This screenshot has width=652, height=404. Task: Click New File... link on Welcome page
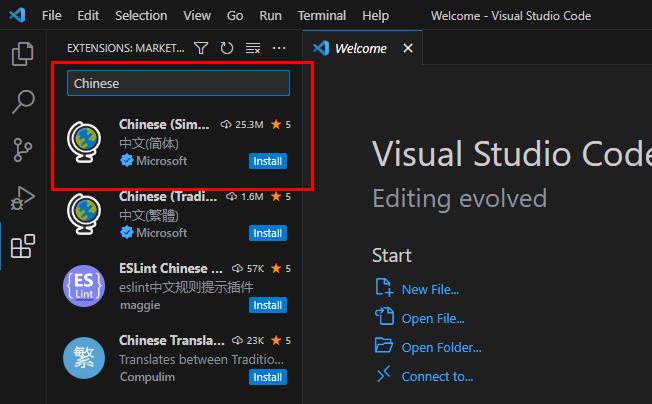(x=430, y=289)
